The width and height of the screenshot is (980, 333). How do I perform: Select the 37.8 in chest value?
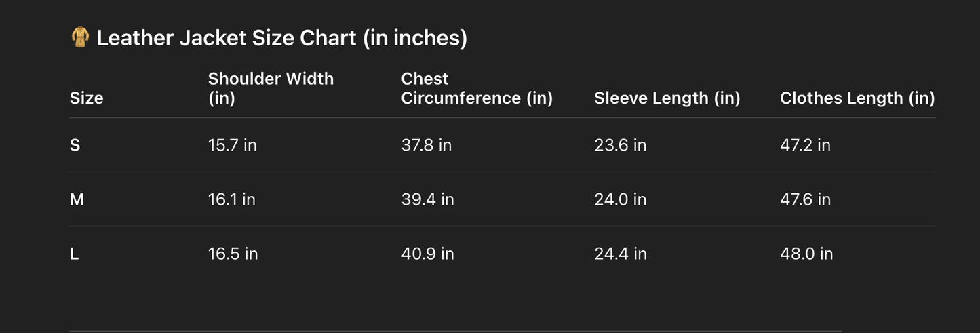click(426, 145)
